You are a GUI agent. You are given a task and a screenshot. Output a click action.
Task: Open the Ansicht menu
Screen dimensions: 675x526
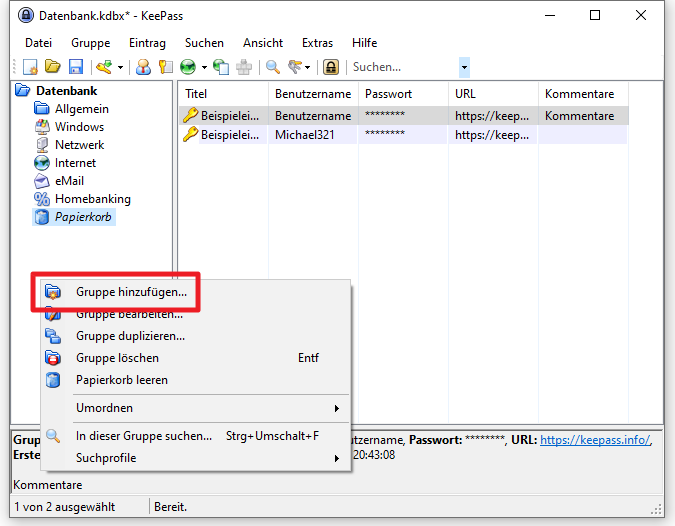pos(263,43)
